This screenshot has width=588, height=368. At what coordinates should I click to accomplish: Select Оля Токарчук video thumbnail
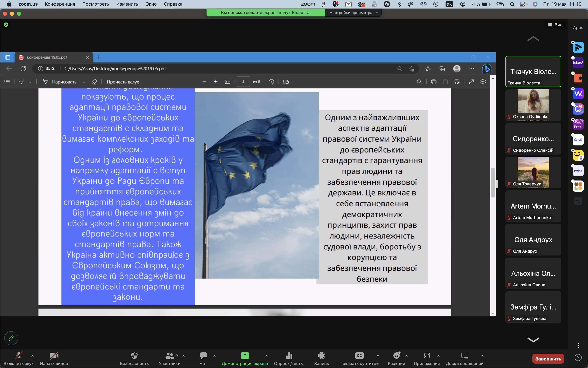coord(533,172)
